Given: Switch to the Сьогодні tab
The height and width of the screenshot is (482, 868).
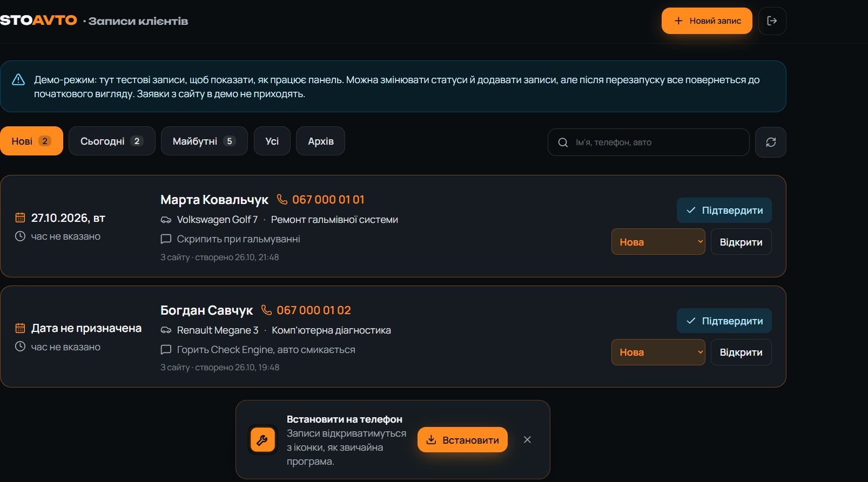Looking at the screenshot, I should [112, 141].
